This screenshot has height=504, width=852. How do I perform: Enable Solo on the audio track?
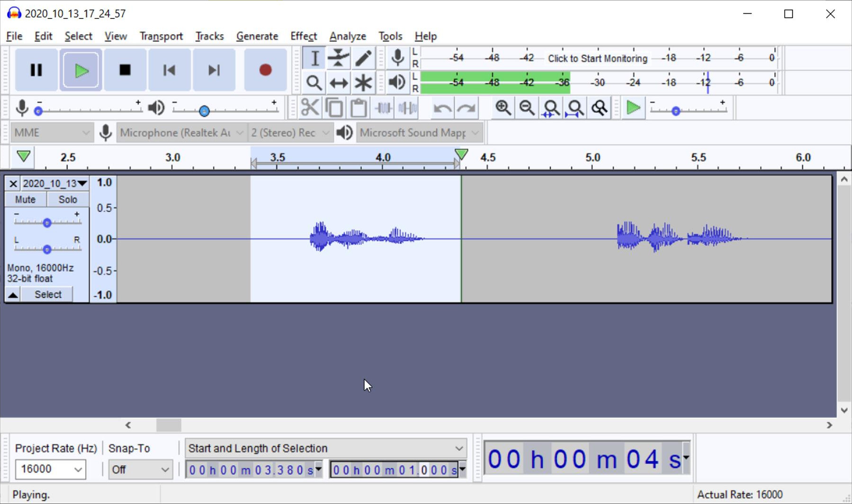[x=67, y=199]
